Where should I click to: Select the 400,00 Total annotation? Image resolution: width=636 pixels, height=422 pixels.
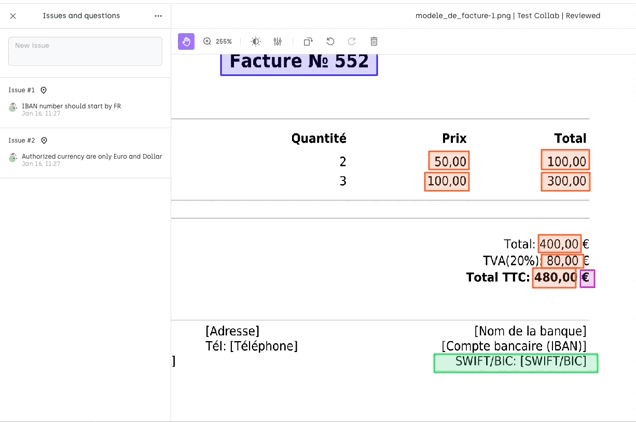click(560, 244)
